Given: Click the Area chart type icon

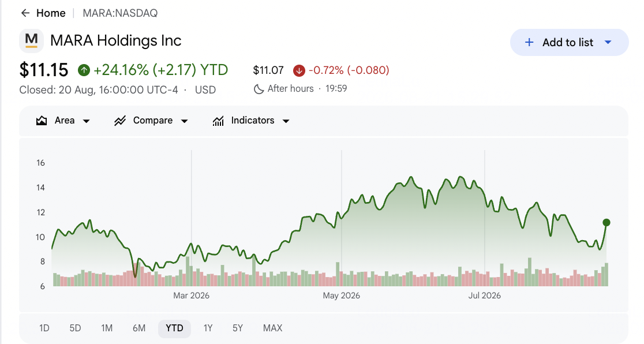Looking at the screenshot, I should coord(42,121).
